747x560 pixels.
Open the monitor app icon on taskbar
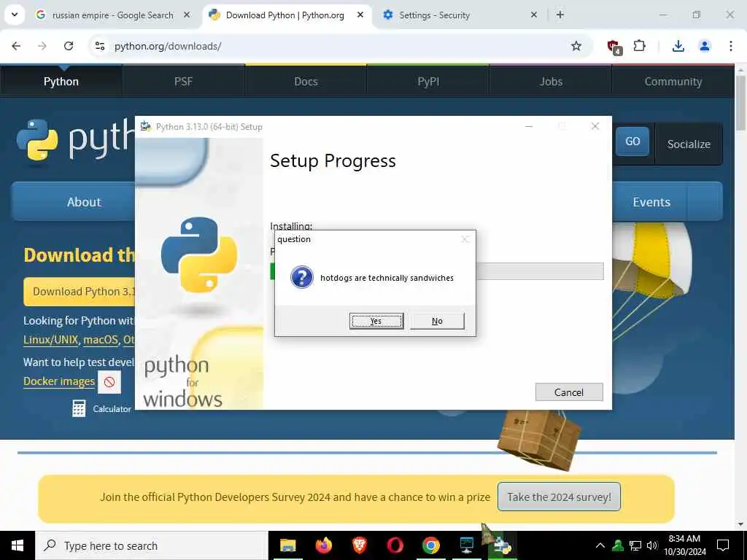(x=466, y=545)
